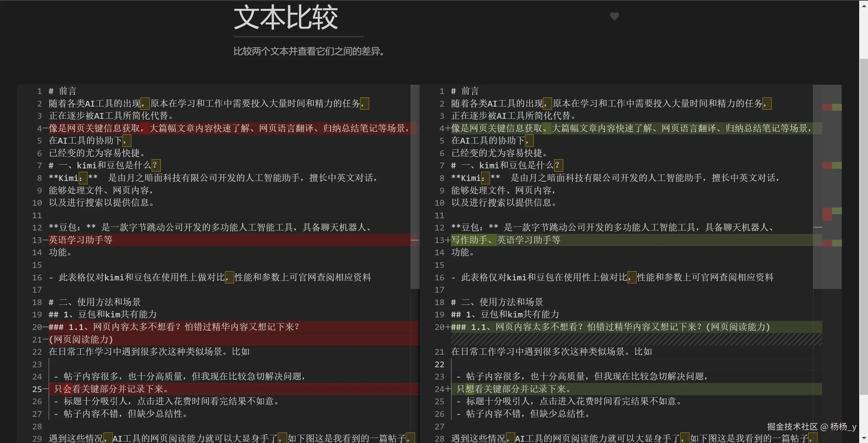Image resolution: width=868 pixels, height=443 pixels.
Task: Click the left editor's vertical scrollbar
Action: [415, 187]
